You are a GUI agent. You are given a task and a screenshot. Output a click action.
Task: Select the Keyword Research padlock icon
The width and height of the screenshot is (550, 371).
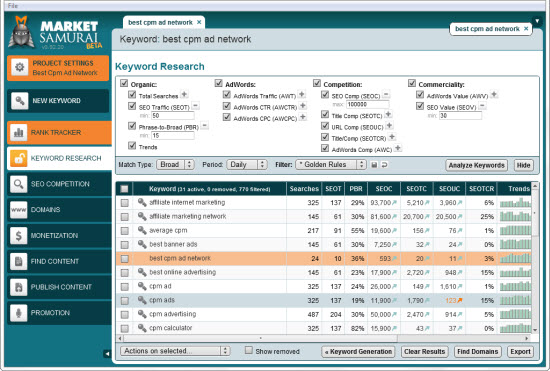(19, 158)
